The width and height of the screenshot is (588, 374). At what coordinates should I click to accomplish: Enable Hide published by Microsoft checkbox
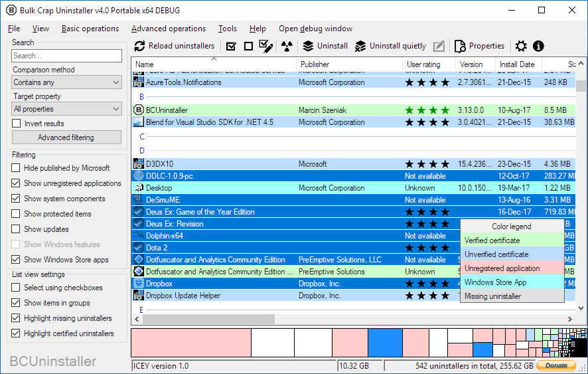[x=17, y=168]
